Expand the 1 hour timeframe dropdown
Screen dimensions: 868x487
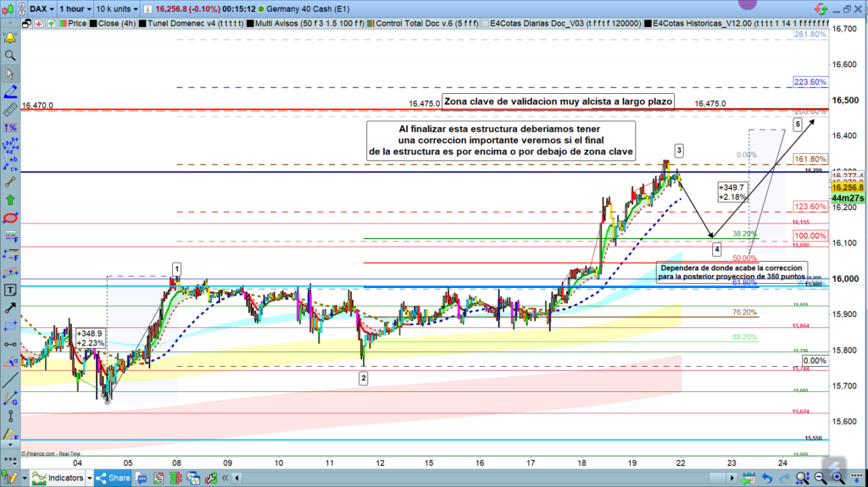[x=82, y=8]
